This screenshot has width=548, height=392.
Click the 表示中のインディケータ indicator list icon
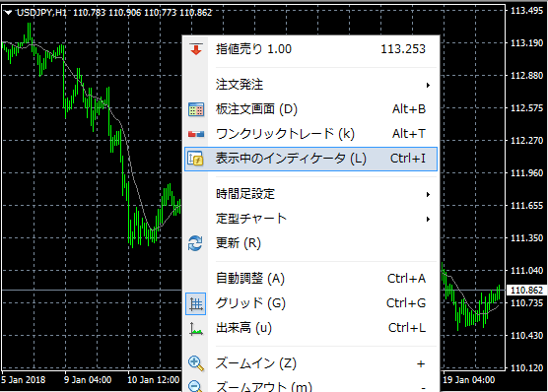tap(196, 159)
